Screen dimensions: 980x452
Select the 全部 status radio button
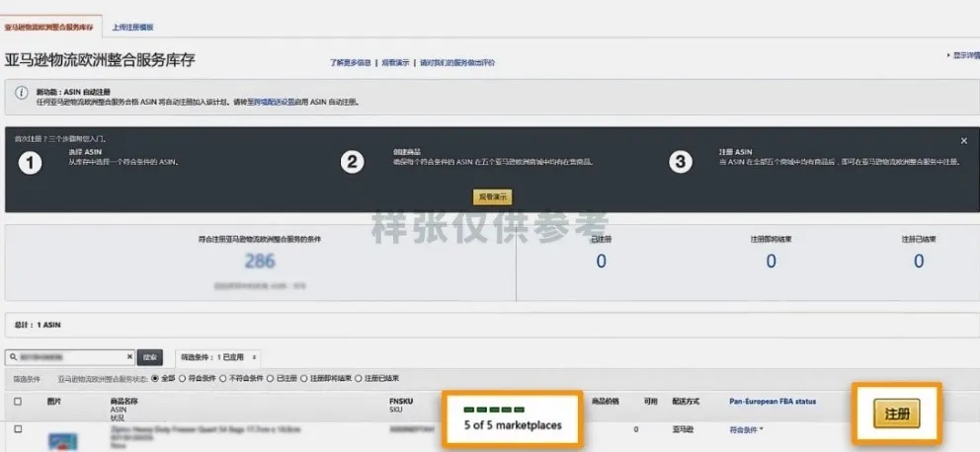154,378
